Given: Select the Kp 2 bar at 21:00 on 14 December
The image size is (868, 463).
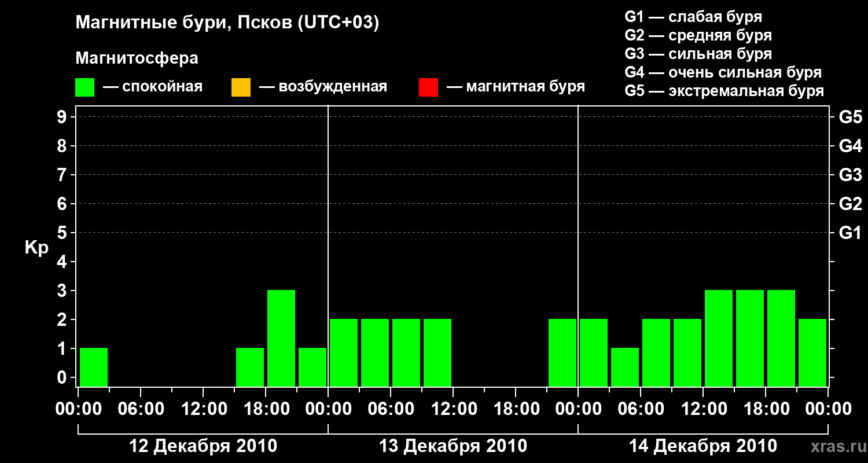Looking at the screenshot, I should click(x=812, y=352).
